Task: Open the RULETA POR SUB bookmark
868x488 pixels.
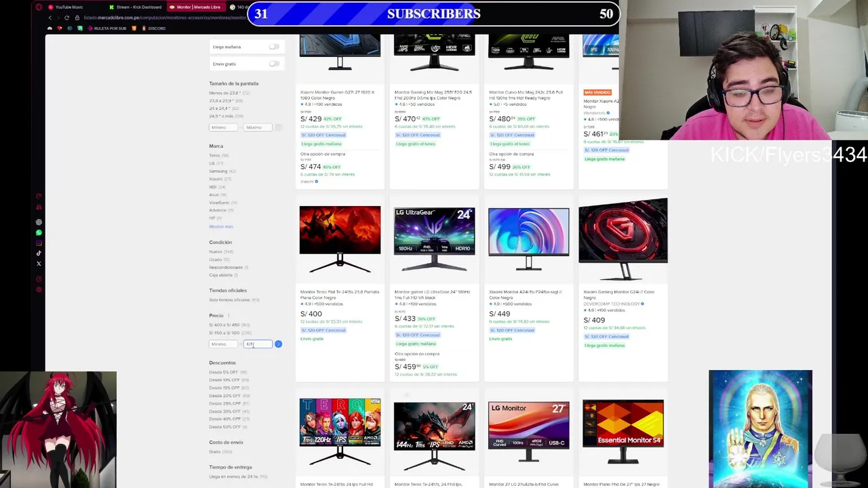Action: coord(106,28)
